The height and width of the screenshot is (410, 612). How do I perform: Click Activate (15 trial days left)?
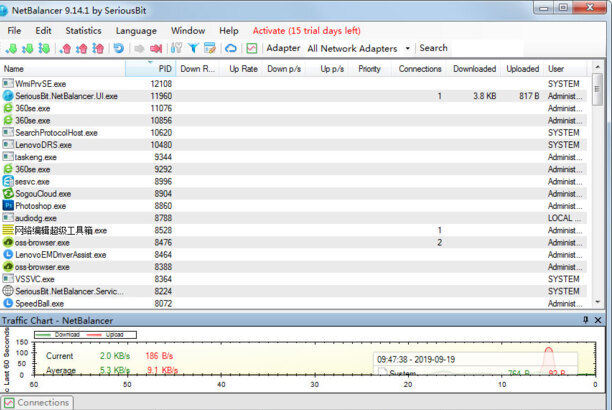tap(306, 30)
